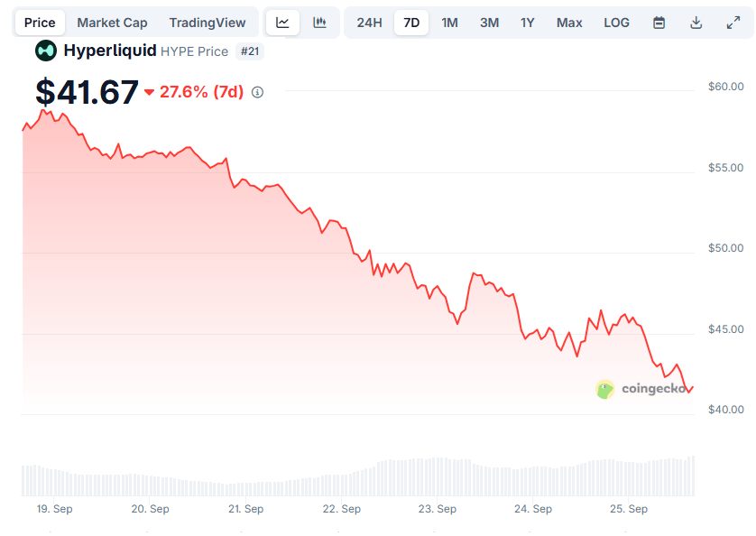
Task: Select the line chart icon
Action: [x=282, y=22]
